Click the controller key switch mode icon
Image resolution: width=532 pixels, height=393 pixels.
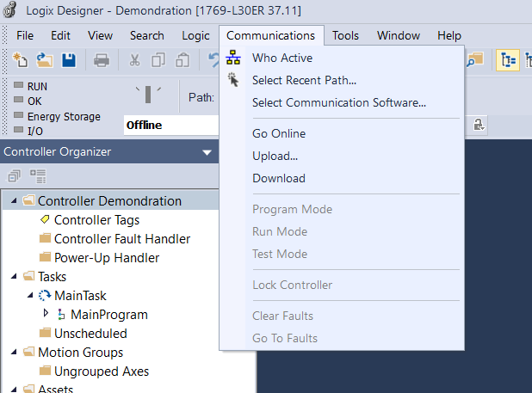click(x=148, y=93)
